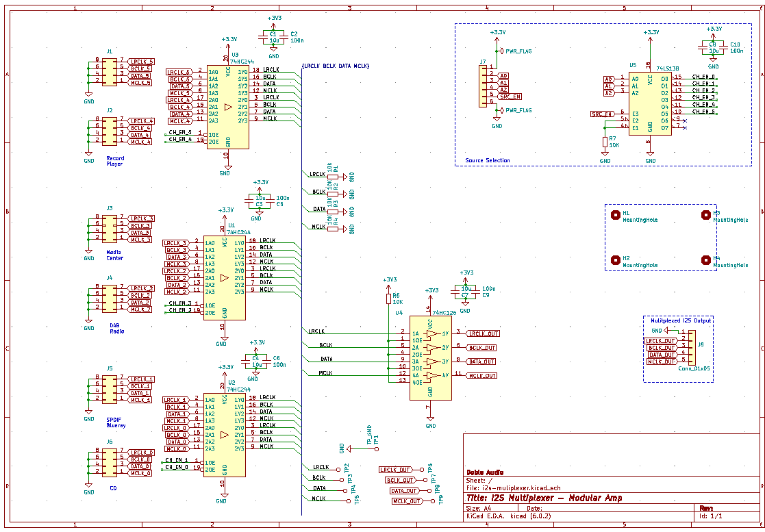The width and height of the screenshot is (765, 532).
Task: Click the 'Media Center' annotation text
Action: [x=114, y=255]
